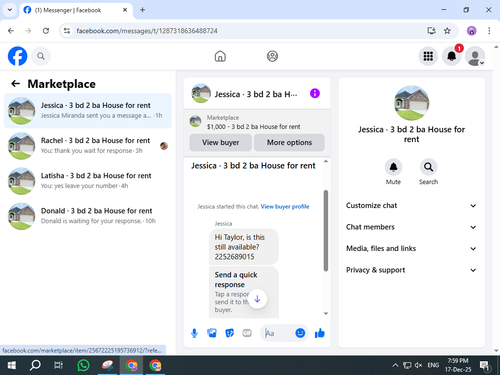Open the tab search dropdown arrow
Image resolution: width=500 pixels, height=375 pixels.
click(x=10, y=10)
